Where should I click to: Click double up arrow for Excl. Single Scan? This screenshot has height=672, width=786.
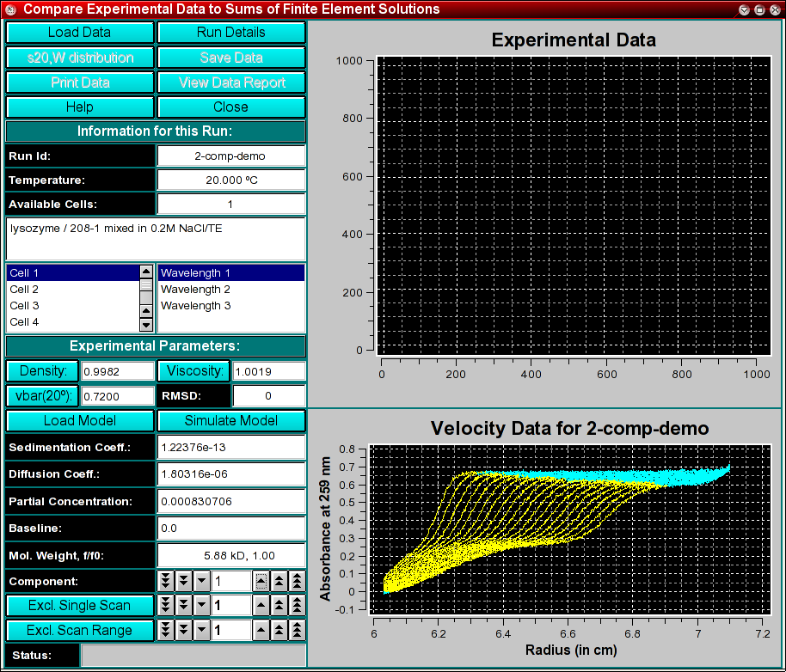279,605
